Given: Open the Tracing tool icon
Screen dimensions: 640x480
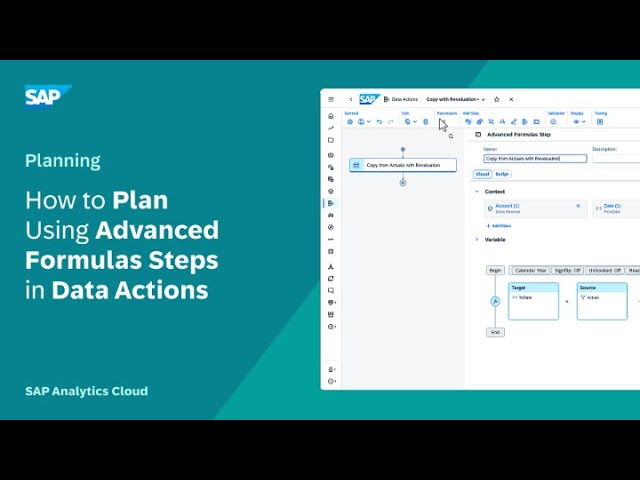Looking at the screenshot, I should (x=600, y=122).
